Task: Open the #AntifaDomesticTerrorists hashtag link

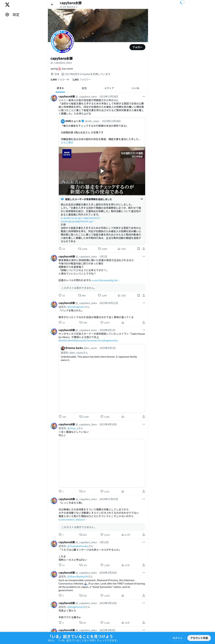Action: [x=82, y=341]
